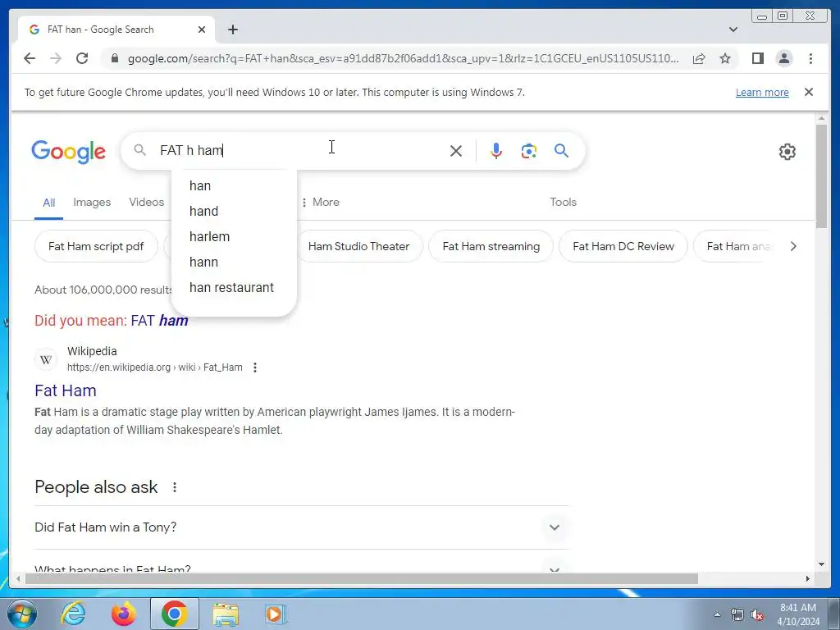Switch to the Videos results tab
The image size is (840, 630).
146,202
